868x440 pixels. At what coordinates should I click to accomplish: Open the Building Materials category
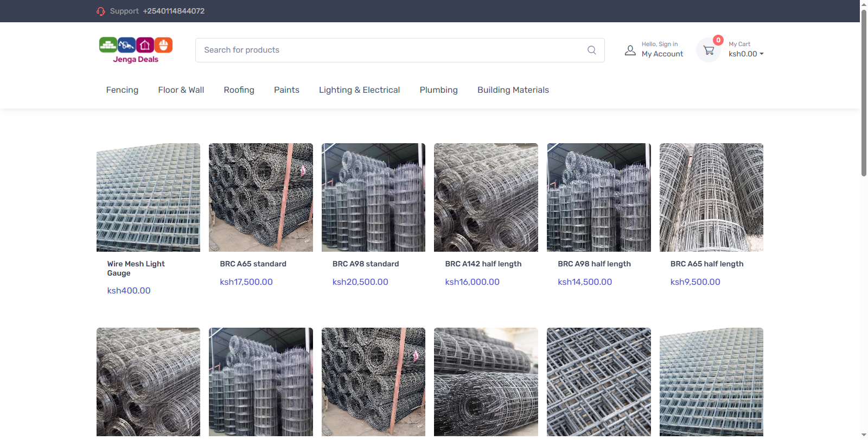(x=513, y=90)
